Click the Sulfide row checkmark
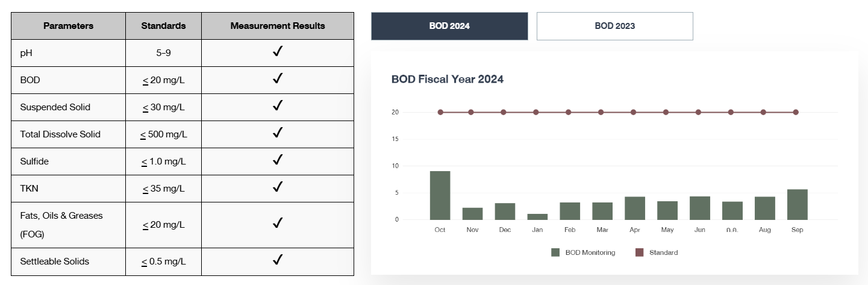The height and width of the screenshot is (285, 868). point(278,161)
